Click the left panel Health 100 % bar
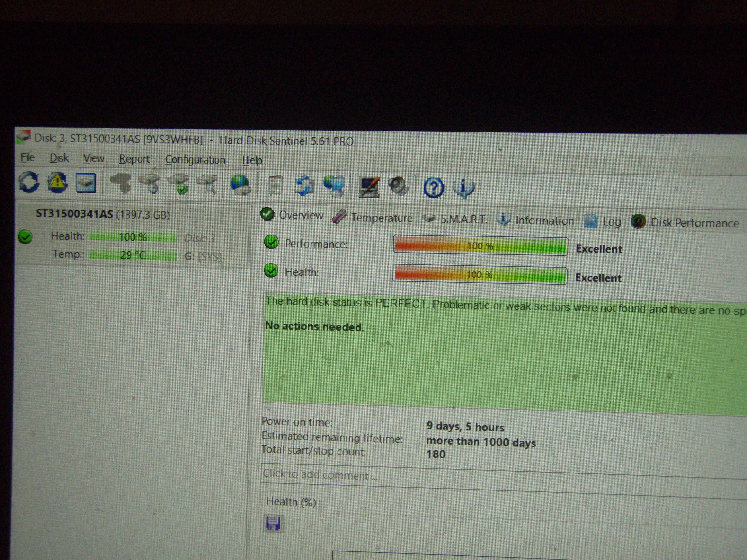The width and height of the screenshot is (747, 560). [x=133, y=237]
